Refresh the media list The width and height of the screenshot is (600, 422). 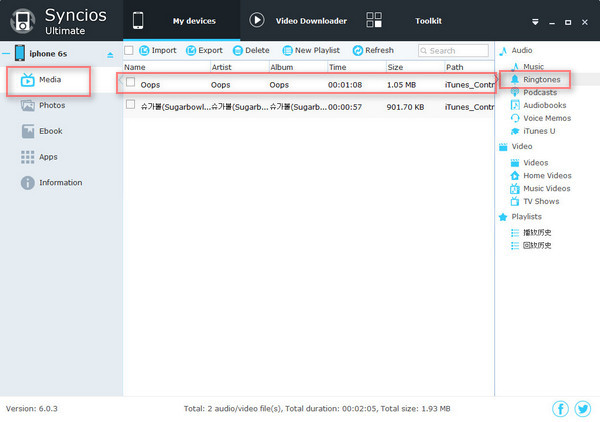pos(373,51)
